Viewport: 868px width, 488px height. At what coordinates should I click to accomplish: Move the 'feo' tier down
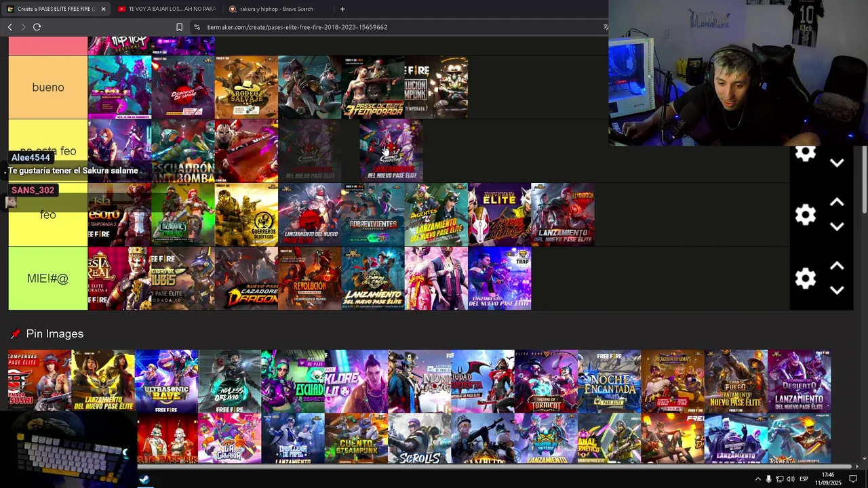pyautogui.click(x=837, y=226)
